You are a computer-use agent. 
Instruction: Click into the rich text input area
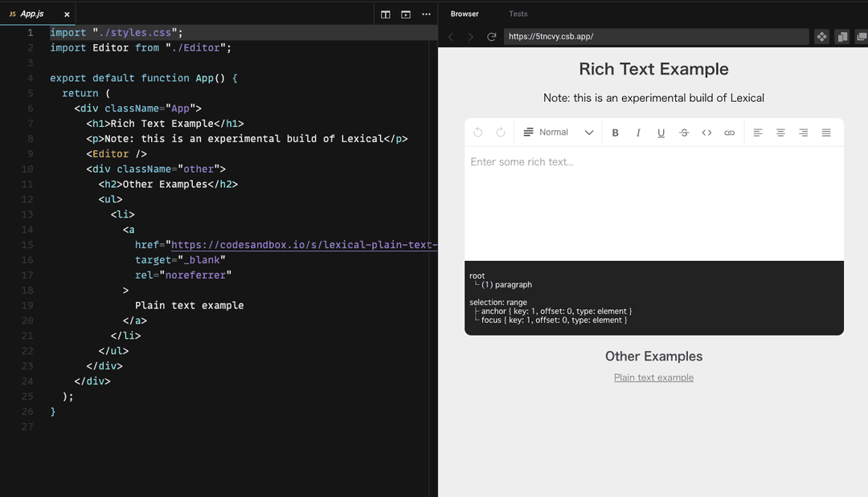pos(653,201)
